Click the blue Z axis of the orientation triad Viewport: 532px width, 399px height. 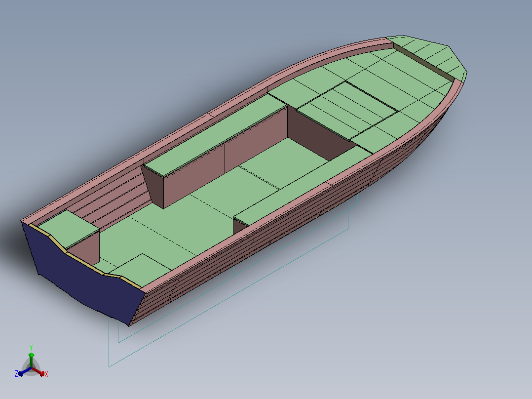coord(25,371)
